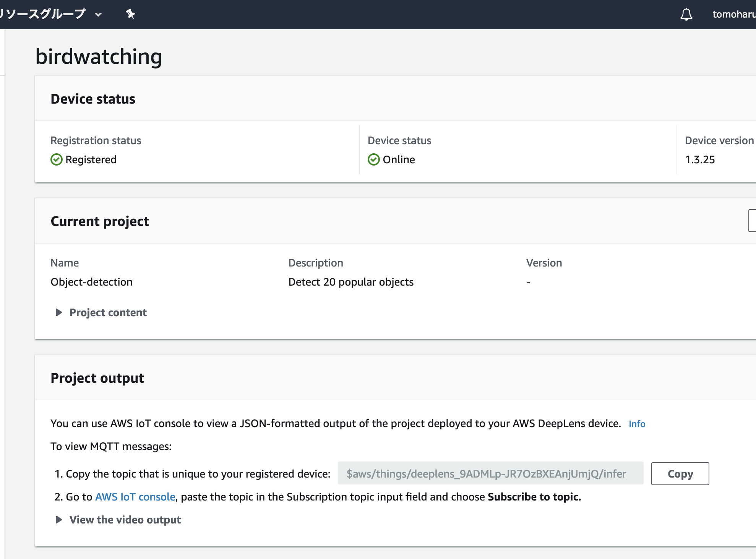
Task: Click the Project content disclosure triangle
Action: click(58, 312)
